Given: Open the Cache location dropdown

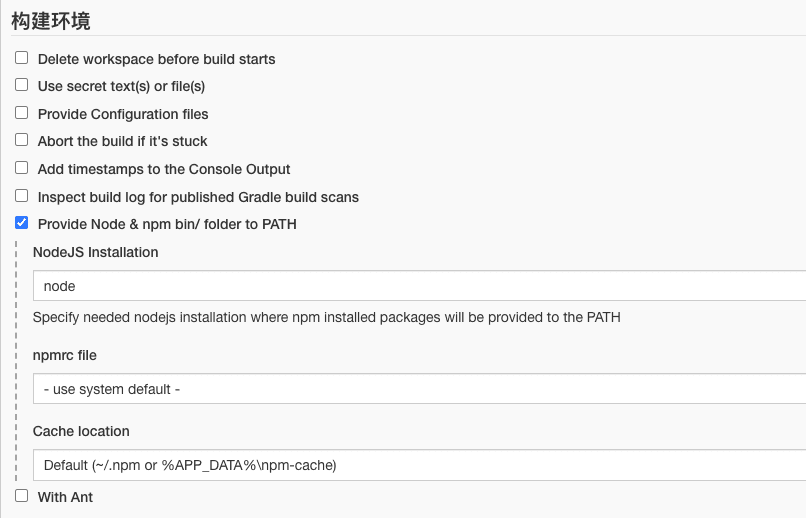Looking at the screenshot, I should coord(419,465).
